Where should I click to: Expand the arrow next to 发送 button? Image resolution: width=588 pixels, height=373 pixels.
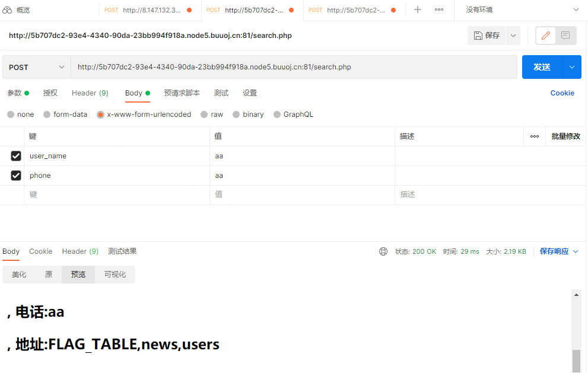572,67
